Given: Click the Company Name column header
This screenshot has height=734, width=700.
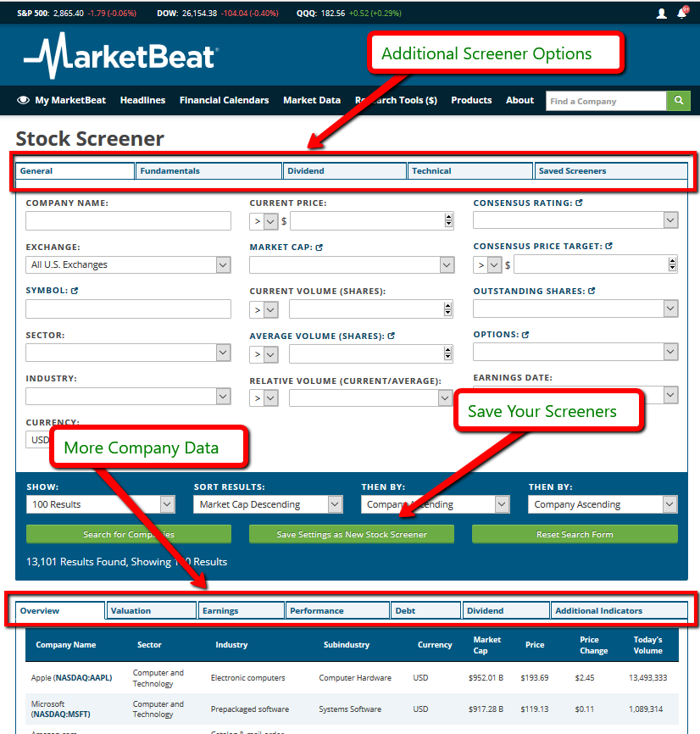Looking at the screenshot, I should [66, 645].
